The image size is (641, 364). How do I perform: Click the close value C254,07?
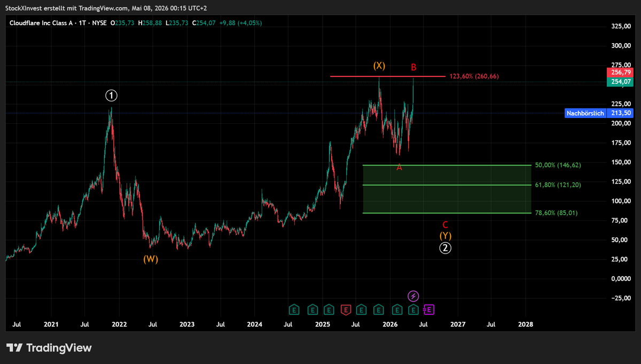[204, 23]
